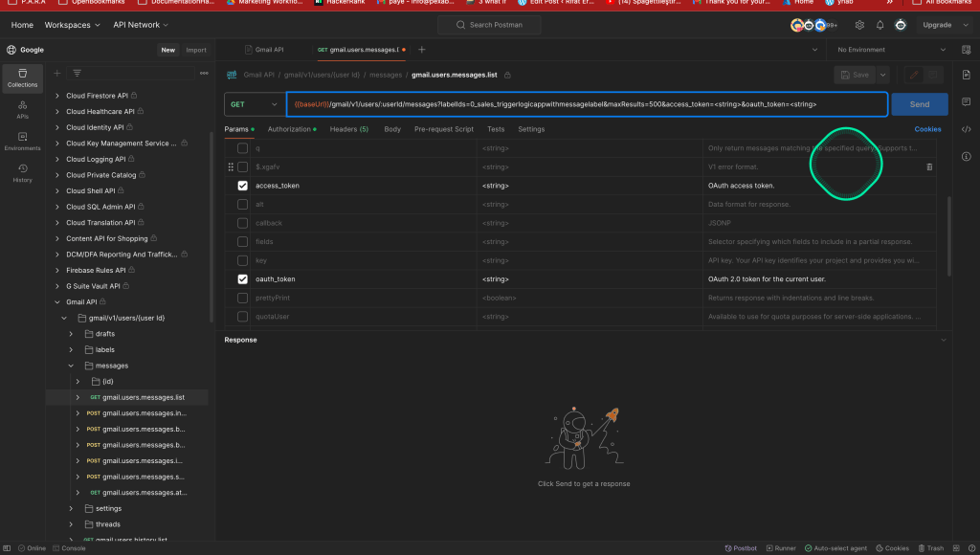Enable the q parameter checkbox
This screenshot has width=980, height=555.
pos(242,148)
